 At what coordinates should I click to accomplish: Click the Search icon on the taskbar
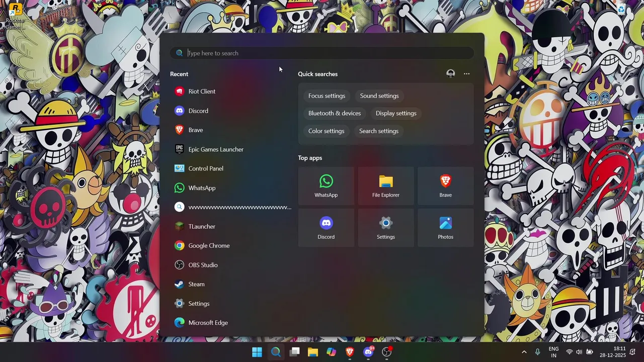276,352
